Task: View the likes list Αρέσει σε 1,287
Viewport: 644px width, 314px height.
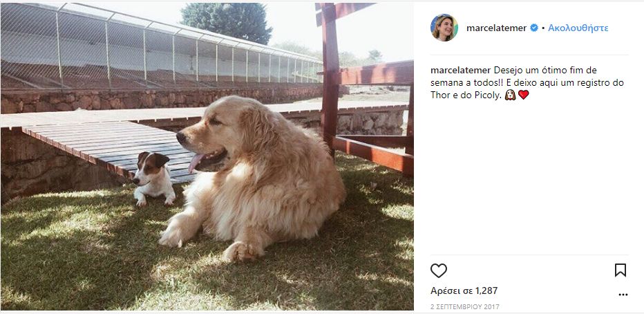Action: point(464,291)
